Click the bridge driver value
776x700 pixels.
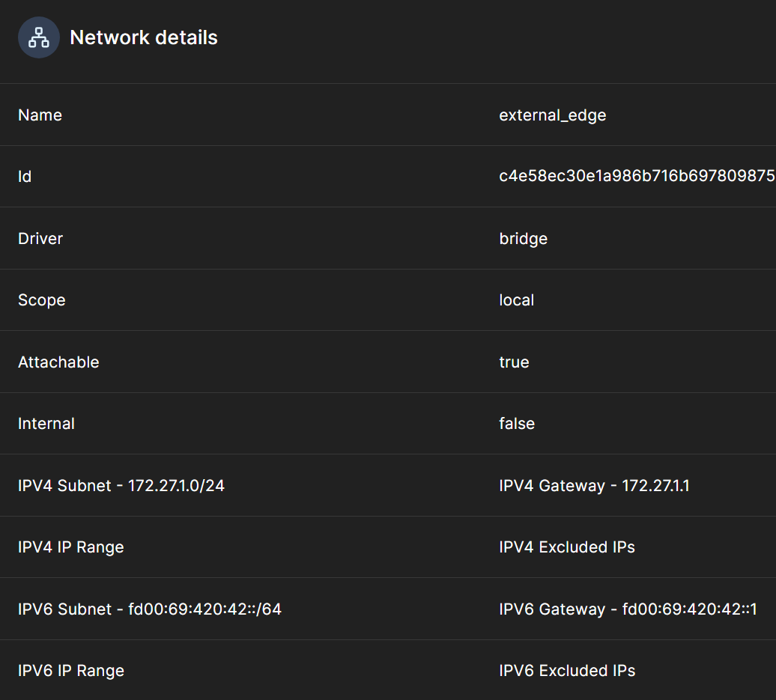[x=523, y=239]
